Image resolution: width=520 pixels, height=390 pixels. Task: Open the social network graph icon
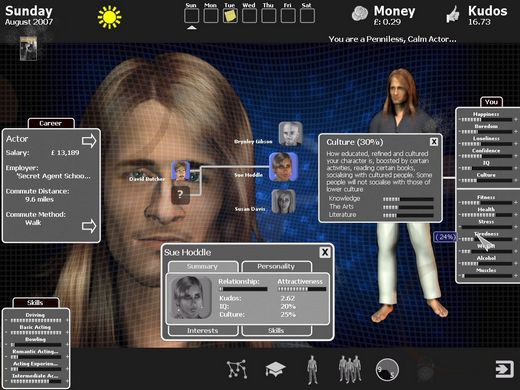[x=237, y=369]
